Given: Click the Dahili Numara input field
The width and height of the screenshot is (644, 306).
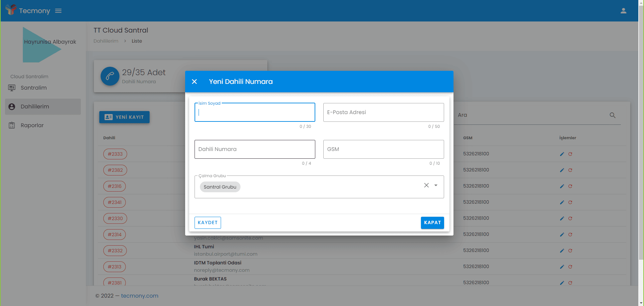Looking at the screenshot, I should (255, 149).
